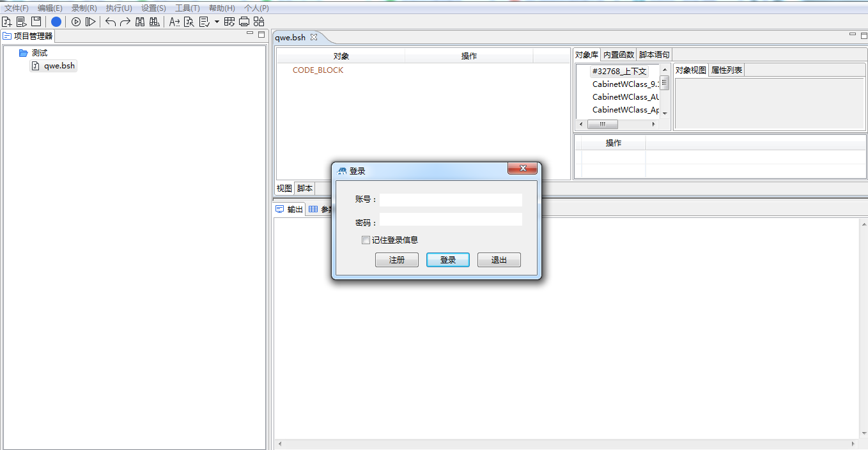Click the redo arrow icon
The height and width of the screenshot is (450, 868).
point(125,22)
